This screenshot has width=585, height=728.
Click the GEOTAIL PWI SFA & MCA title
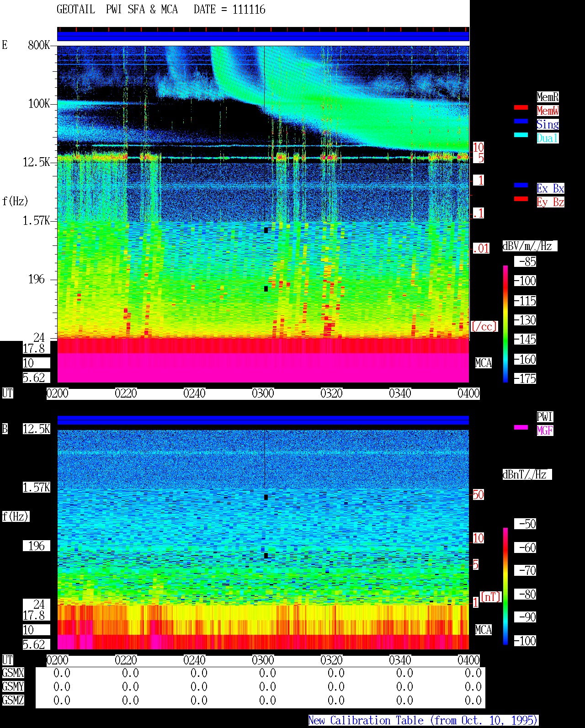coord(117,10)
